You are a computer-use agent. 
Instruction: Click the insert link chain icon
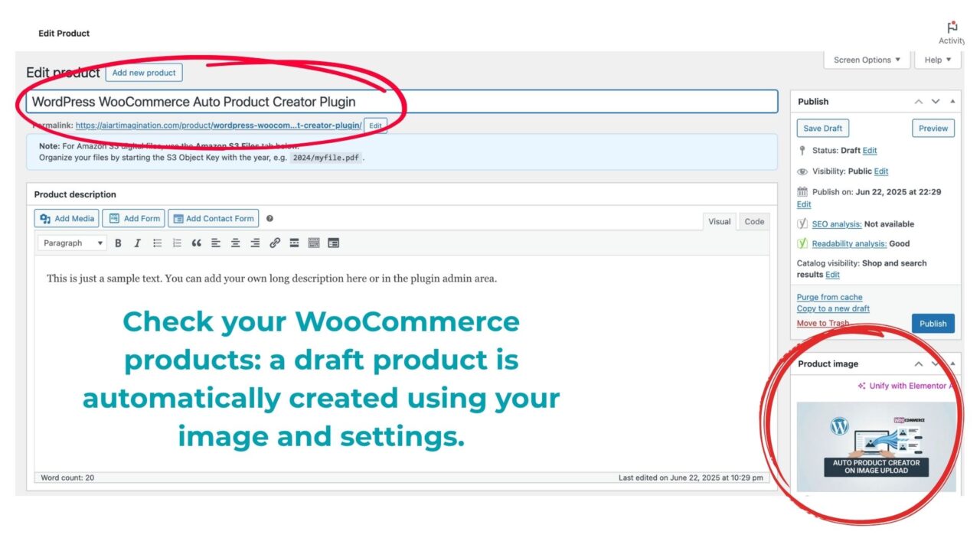click(x=275, y=243)
